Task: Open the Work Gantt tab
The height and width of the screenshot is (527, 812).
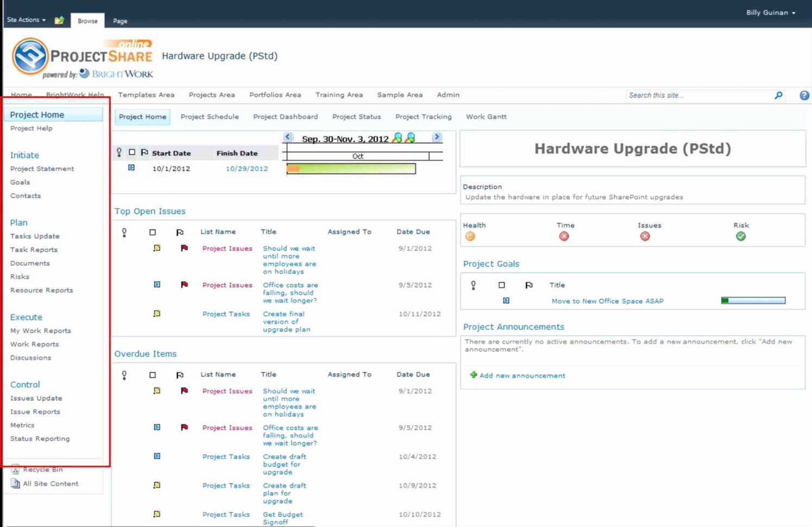Action: click(x=486, y=116)
